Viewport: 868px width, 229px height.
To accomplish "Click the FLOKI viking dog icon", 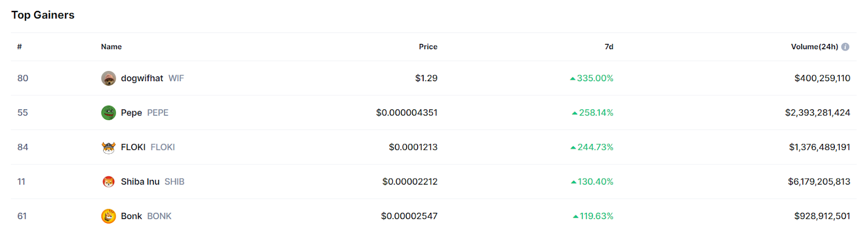I will [x=108, y=147].
